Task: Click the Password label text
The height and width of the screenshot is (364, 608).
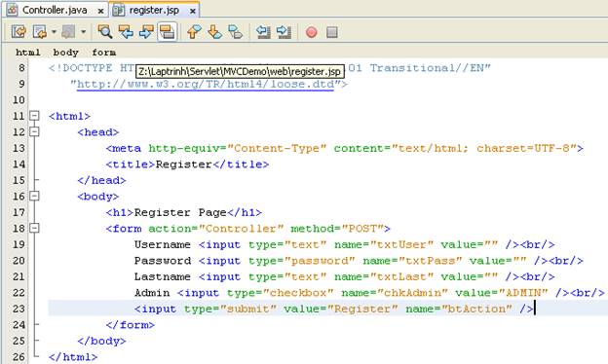Action: coord(163,261)
